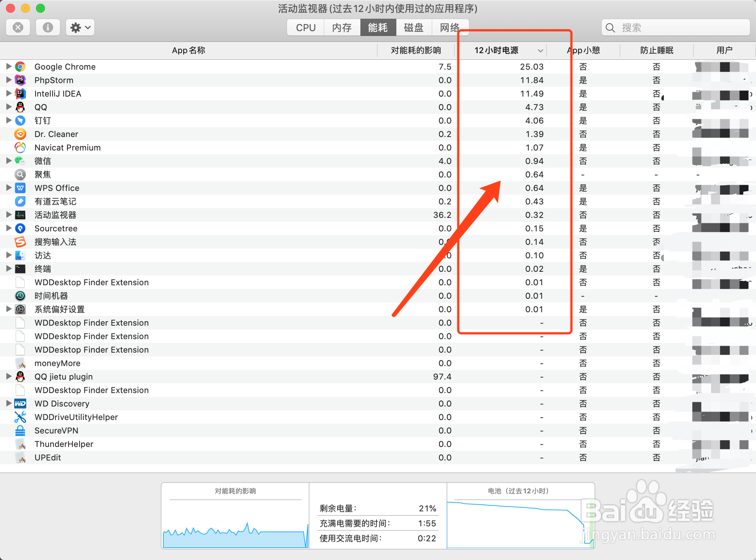This screenshot has width=756, height=560.
Task: Expand the IntelliJ IDEA row
Action: coord(9,93)
